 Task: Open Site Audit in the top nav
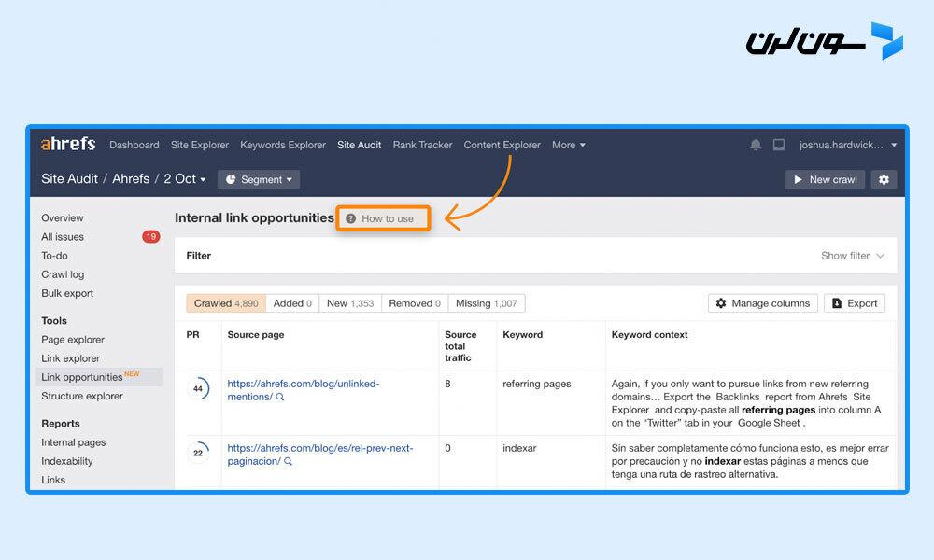click(360, 145)
